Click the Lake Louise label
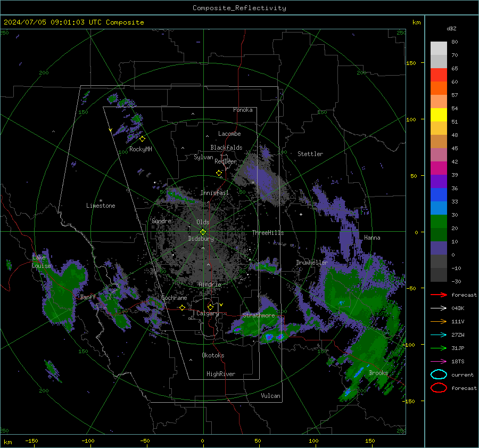Image resolution: width=479 pixels, height=448 pixels. click(x=41, y=262)
